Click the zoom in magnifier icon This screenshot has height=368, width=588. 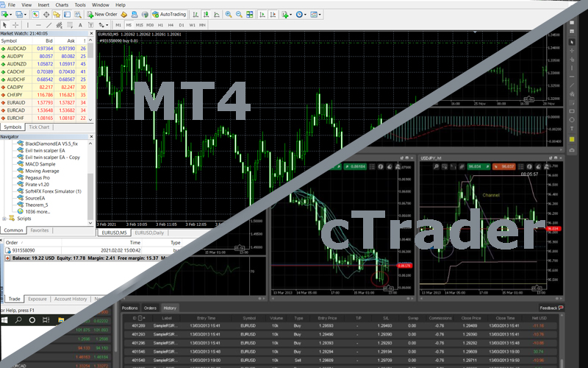tap(228, 14)
